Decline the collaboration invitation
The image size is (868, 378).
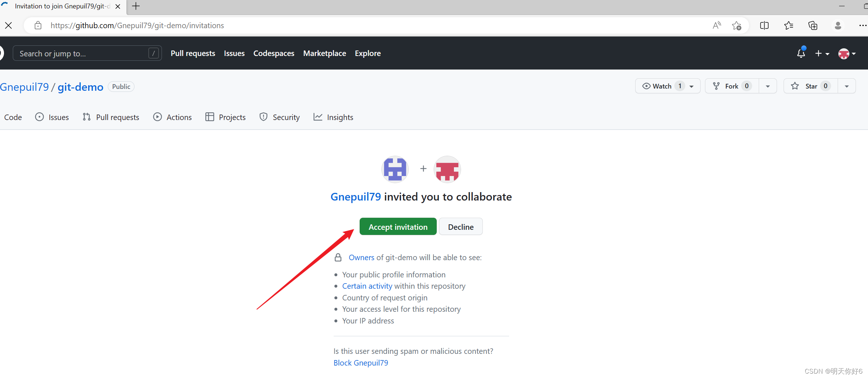460,227
